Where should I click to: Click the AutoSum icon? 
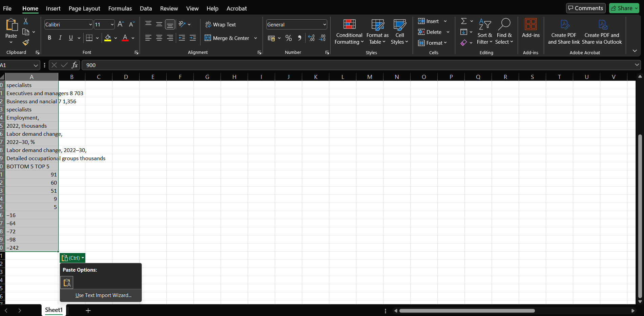coord(464,21)
